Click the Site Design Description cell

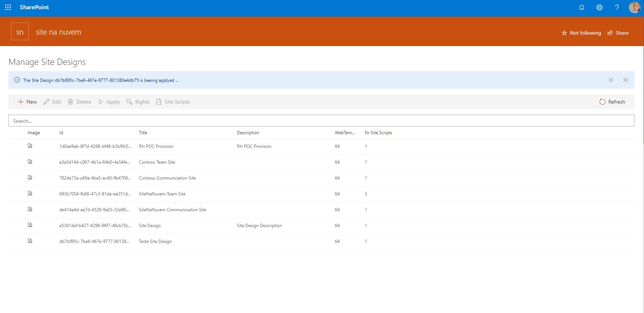[259, 226]
